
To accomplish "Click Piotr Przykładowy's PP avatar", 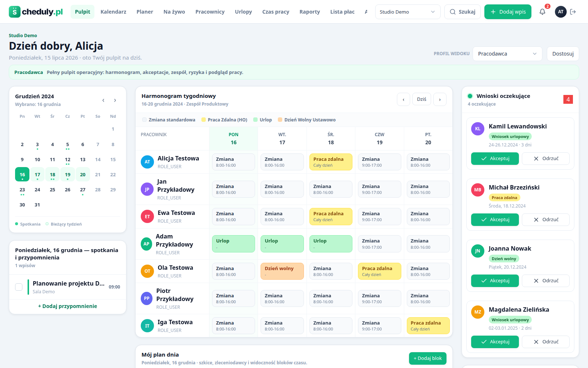I will pos(147,298).
